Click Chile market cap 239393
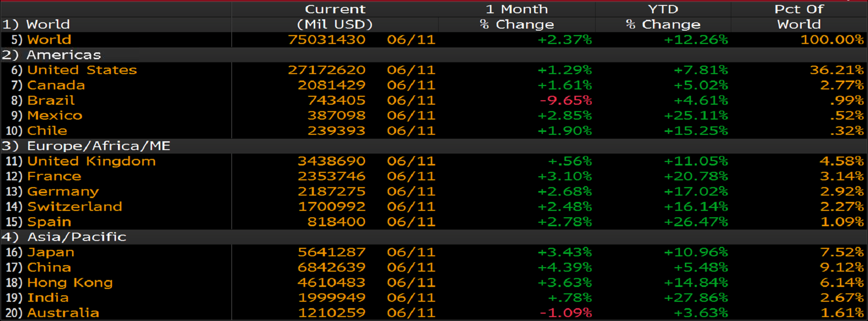868x321 pixels. (337, 131)
